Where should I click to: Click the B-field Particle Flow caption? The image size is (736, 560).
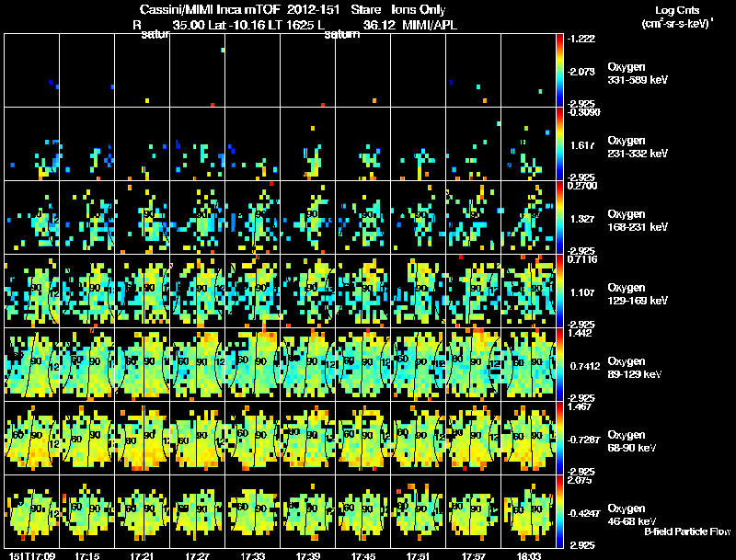click(x=687, y=531)
